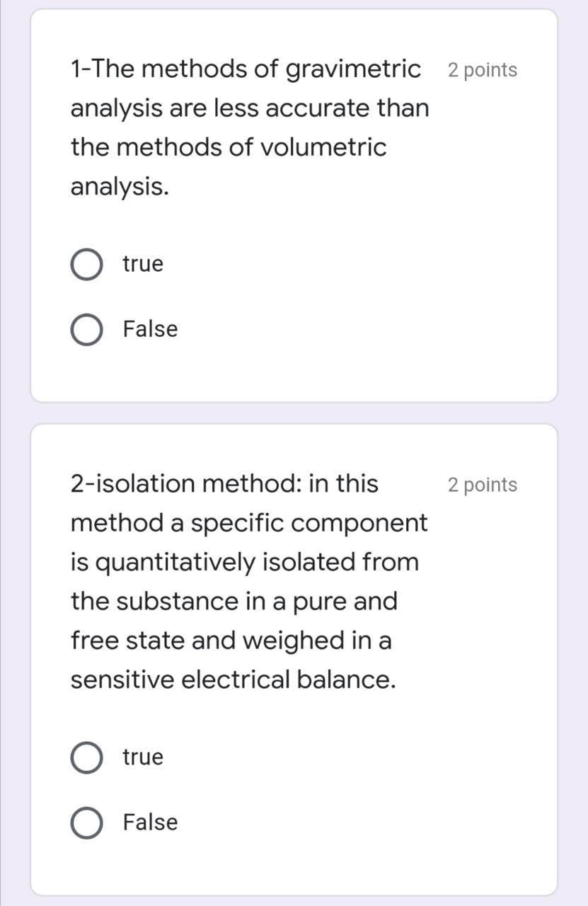Click question 1 text about gravimetric analysis
Screen dimensions: 588x906
pyautogui.click(x=248, y=127)
